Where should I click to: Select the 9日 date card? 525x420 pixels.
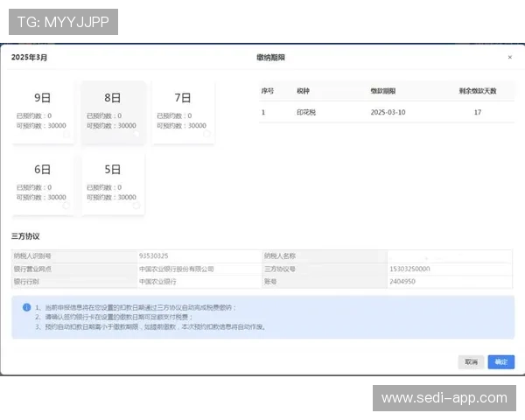[x=43, y=113]
